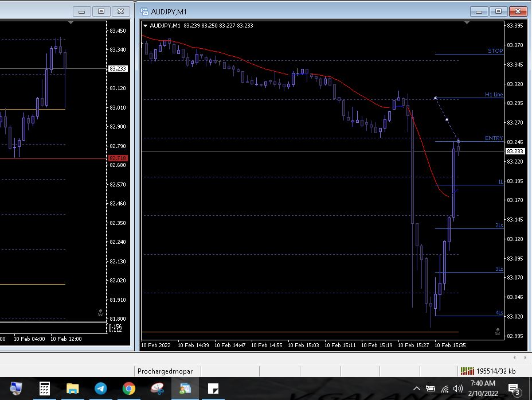This screenshot has width=532, height=400.
Task: Click the skull indicator icon on AUDJPY chart
Action: pos(498,332)
